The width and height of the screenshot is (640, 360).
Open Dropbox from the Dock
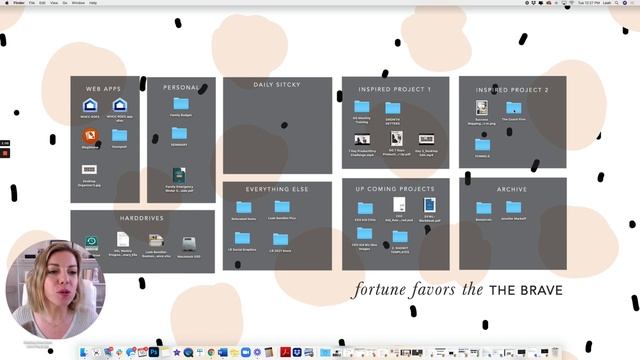tap(297, 352)
